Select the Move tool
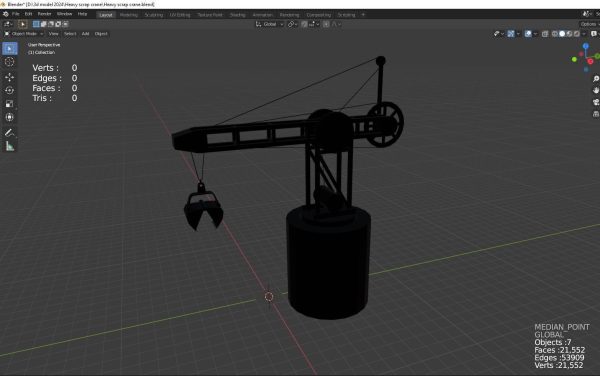 pyautogui.click(x=10, y=77)
